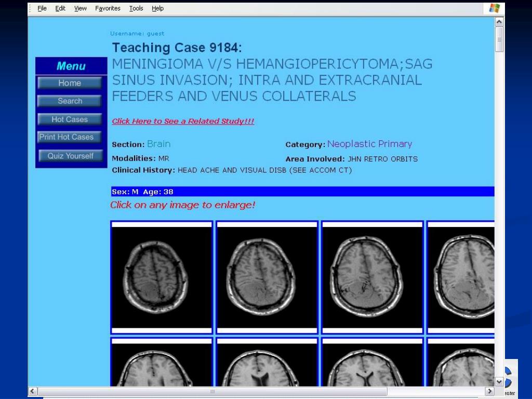Open Hot Cases from the menu
The width and height of the screenshot is (532, 399).
tap(70, 119)
